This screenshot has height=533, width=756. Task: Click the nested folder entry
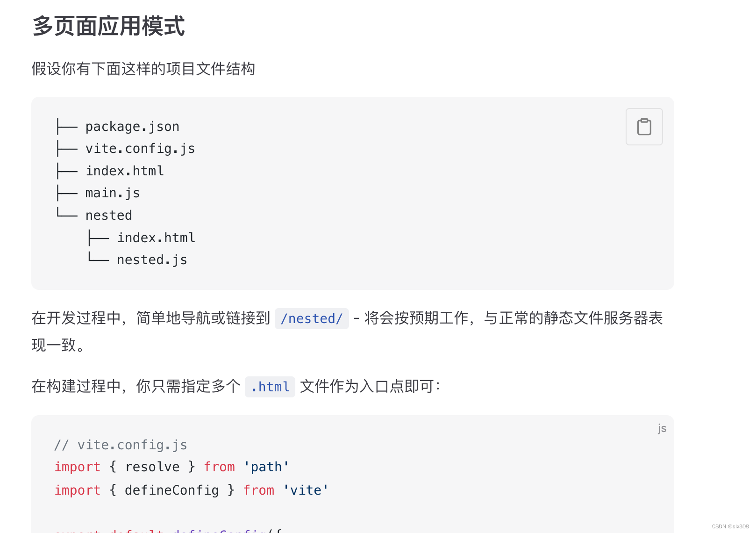109,216
